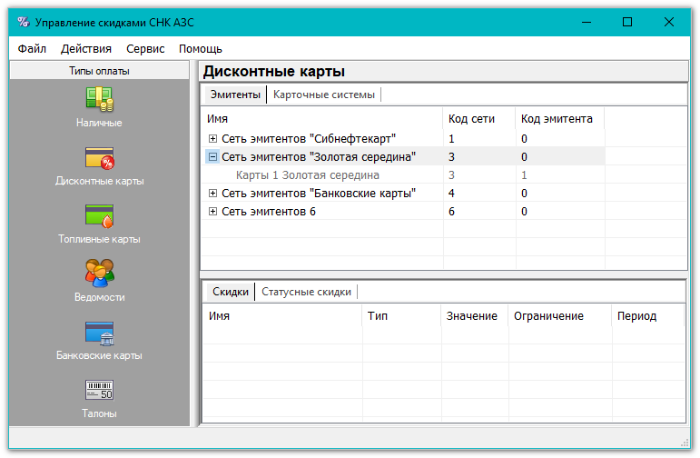This screenshot has height=458, width=700.
Task: Open the Дисконтные карты sidebar icon
Action: [x=99, y=158]
